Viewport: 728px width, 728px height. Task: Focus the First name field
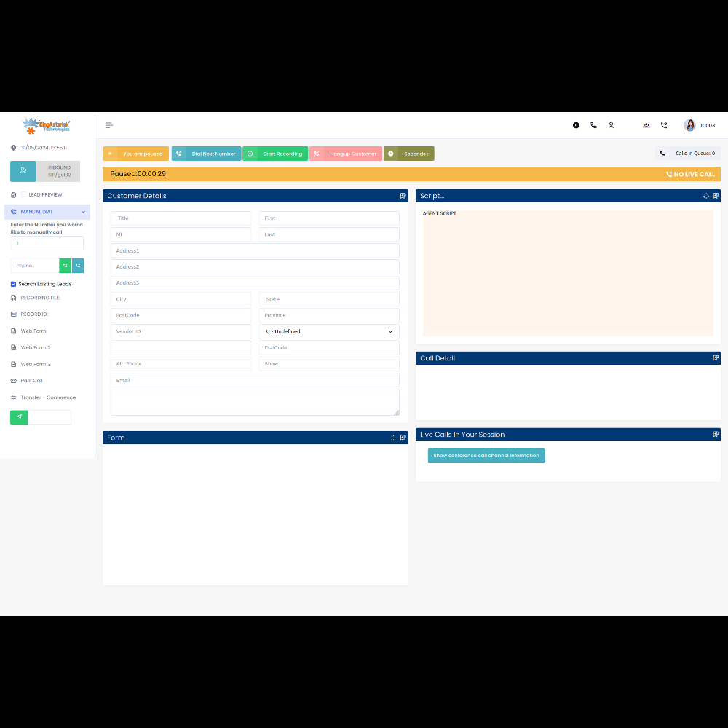pos(329,218)
